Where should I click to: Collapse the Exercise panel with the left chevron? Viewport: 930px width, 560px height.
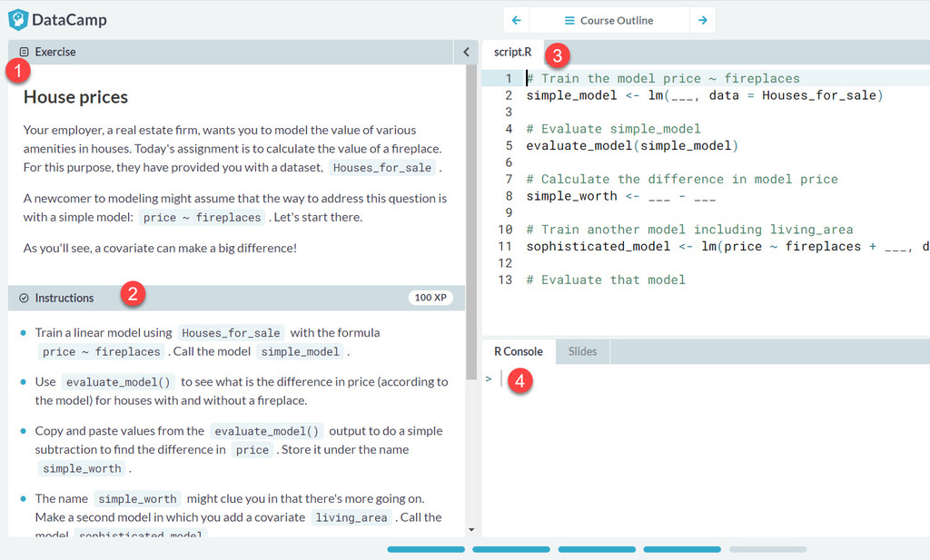point(466,52)
